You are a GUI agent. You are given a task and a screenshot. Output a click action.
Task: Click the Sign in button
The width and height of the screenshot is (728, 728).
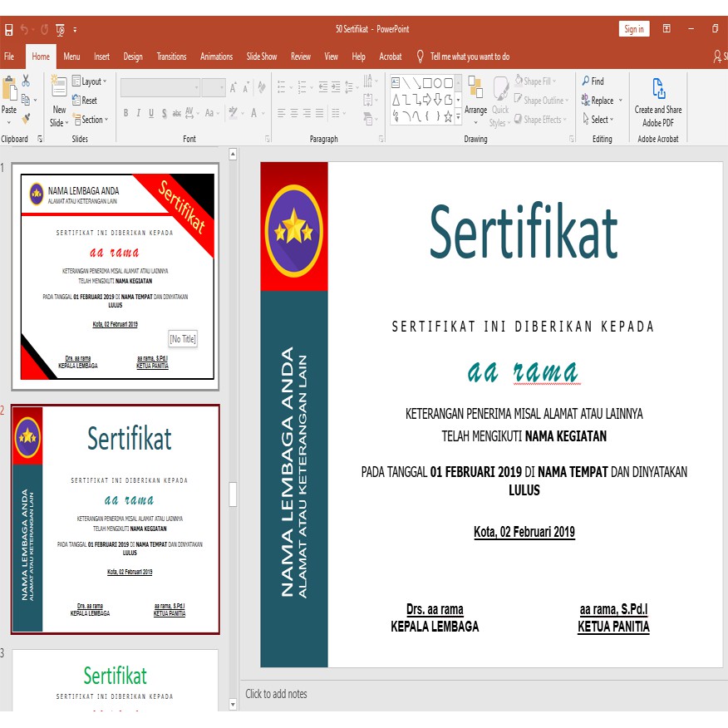pyautogui.click(x=633, y=29)
